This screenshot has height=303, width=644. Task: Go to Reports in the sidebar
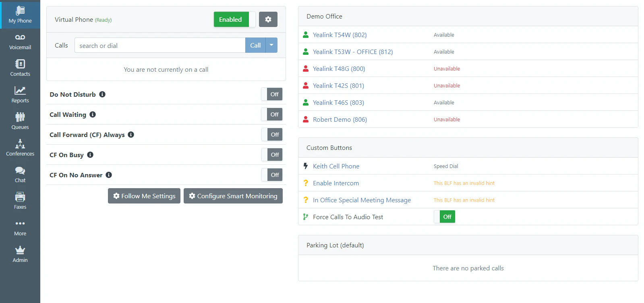tap(20, 95)
